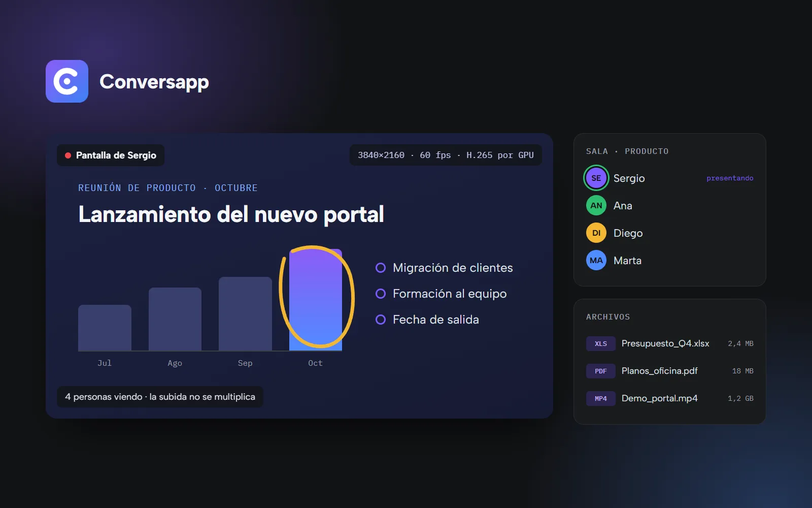Viewport: 812px width, 508px height.
Task: Click the Conversapp title text
Action: pyautogui.click(x=154, y=82)
